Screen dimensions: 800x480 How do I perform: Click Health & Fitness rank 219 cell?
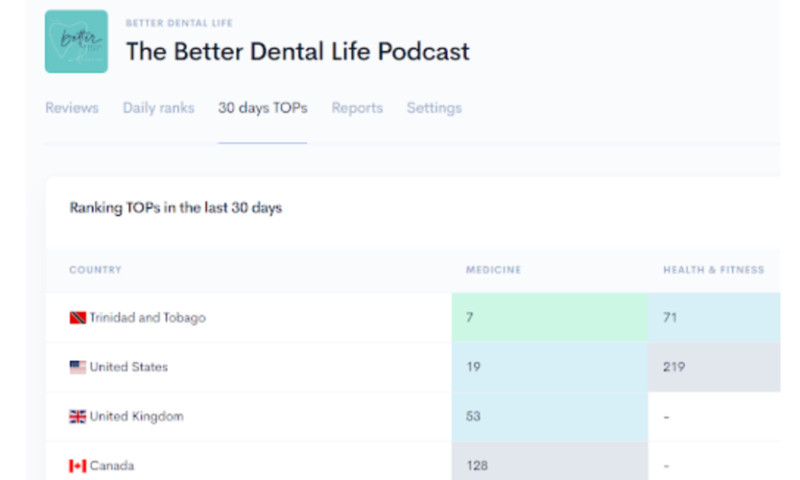click(x=714, y=367)
